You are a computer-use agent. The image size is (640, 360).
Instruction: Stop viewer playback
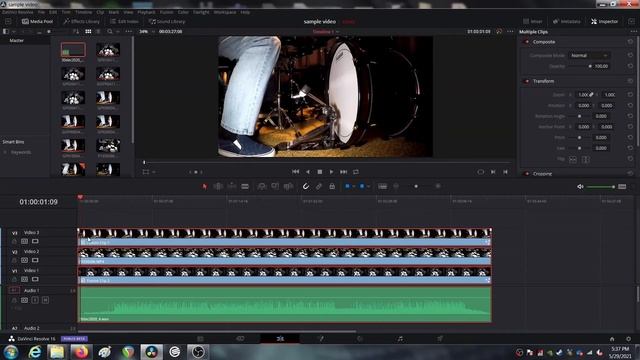tap(320, 172)
